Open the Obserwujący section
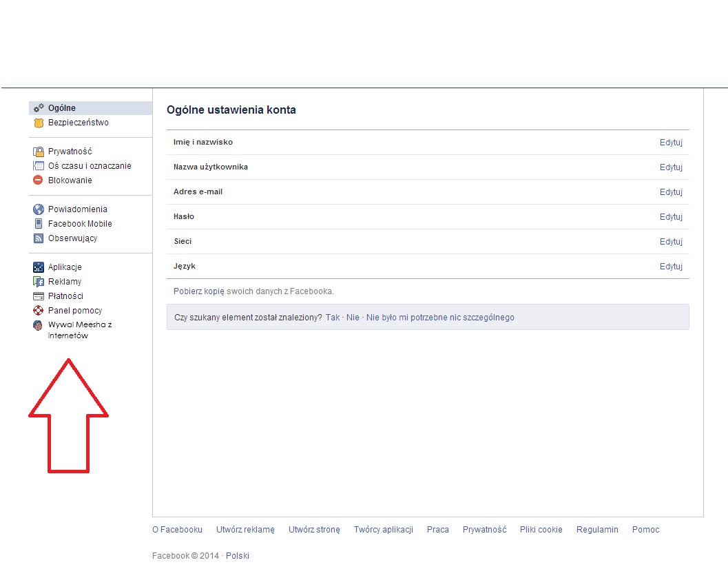Viewport: 728px width, 569px height. point(72,238)
